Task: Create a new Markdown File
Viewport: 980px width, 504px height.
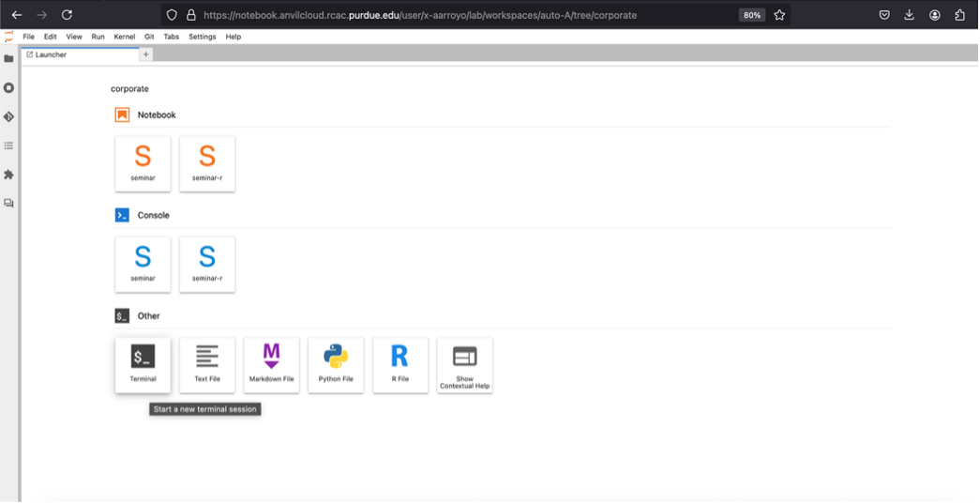Action: [271, 364]
